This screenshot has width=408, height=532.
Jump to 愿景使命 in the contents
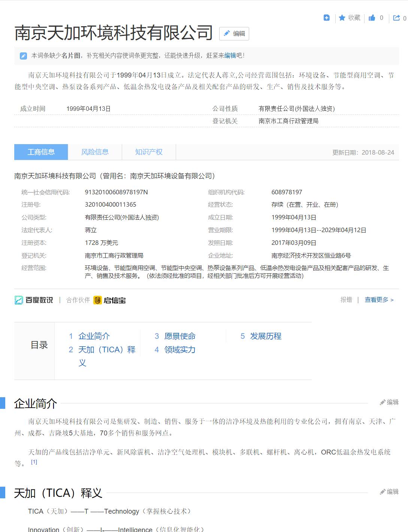pos(180,336)
